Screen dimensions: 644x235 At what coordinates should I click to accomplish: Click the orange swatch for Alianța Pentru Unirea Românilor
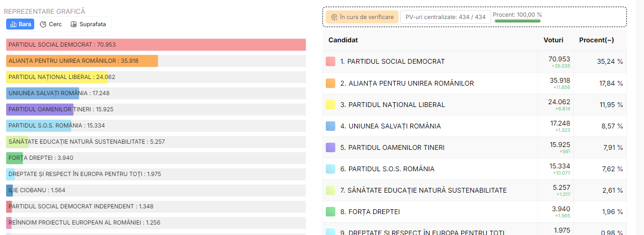[x=331, y=83]
